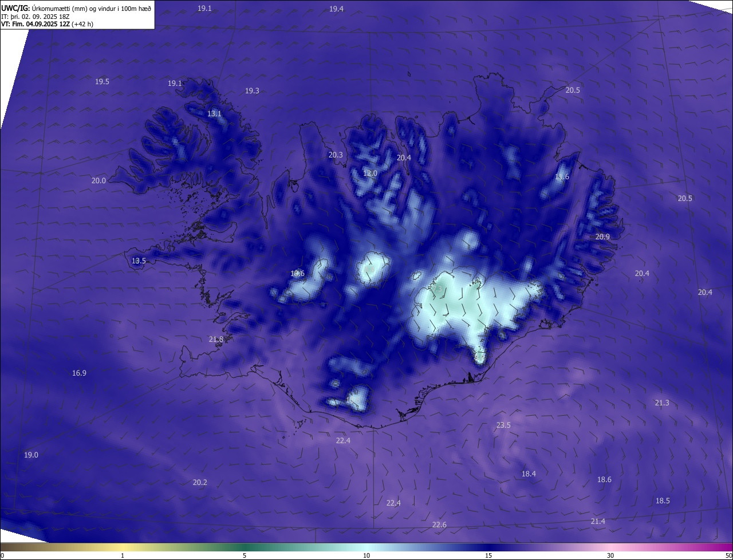
Task: Click the 21.3 value label
Action: [662, 403]
